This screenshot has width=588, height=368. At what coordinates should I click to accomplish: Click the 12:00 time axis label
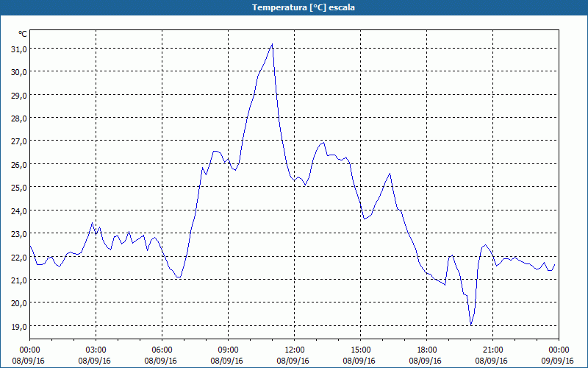coord(295,350)
